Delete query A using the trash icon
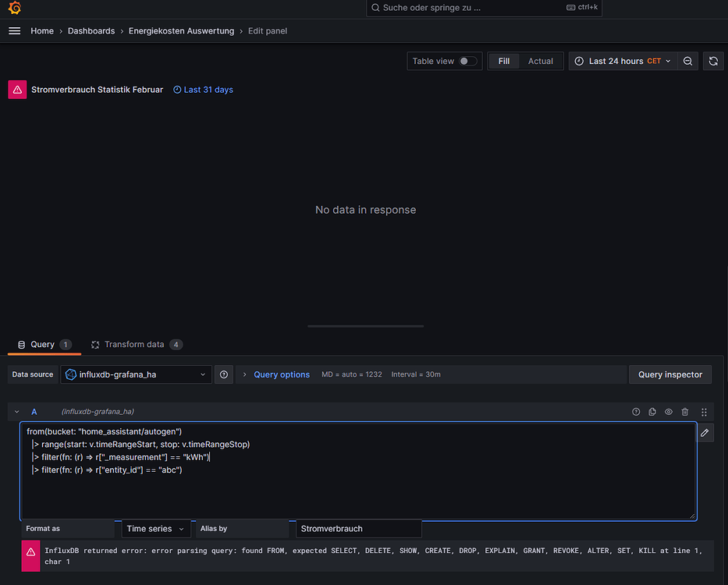 coord(684,412)
